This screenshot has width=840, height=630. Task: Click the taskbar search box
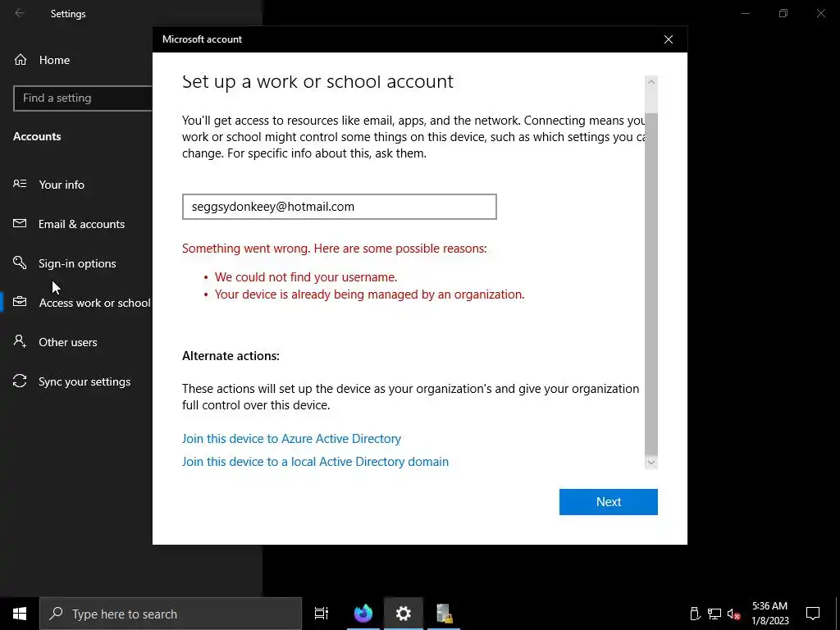click(171, 614)
